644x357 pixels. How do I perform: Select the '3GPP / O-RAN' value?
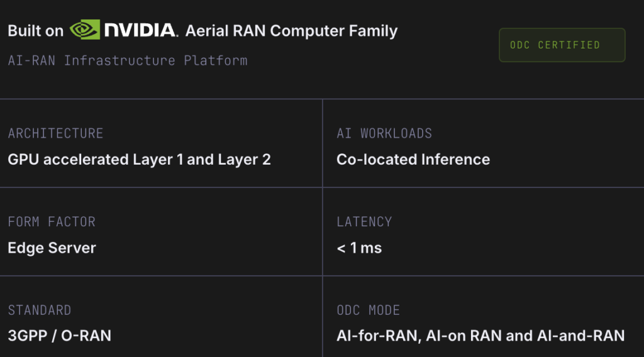59,336
